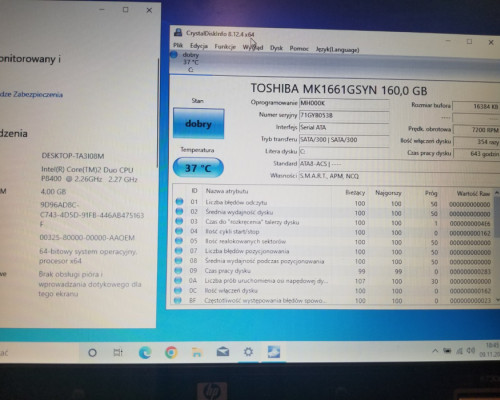Launch Google Chrome from taskbar
Image resolution: width=500 pixels, height=400 pixels.
tap(171, 352)
